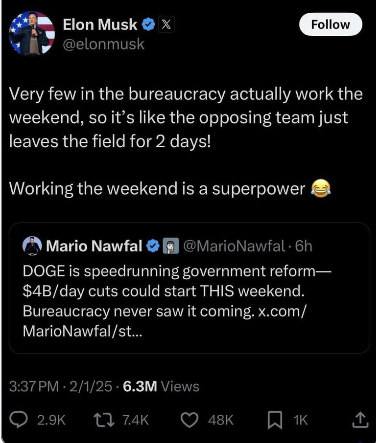Click the Mario Nawfal display name
This screenshot has height=443, width=376.
click(x=94, y=246)
